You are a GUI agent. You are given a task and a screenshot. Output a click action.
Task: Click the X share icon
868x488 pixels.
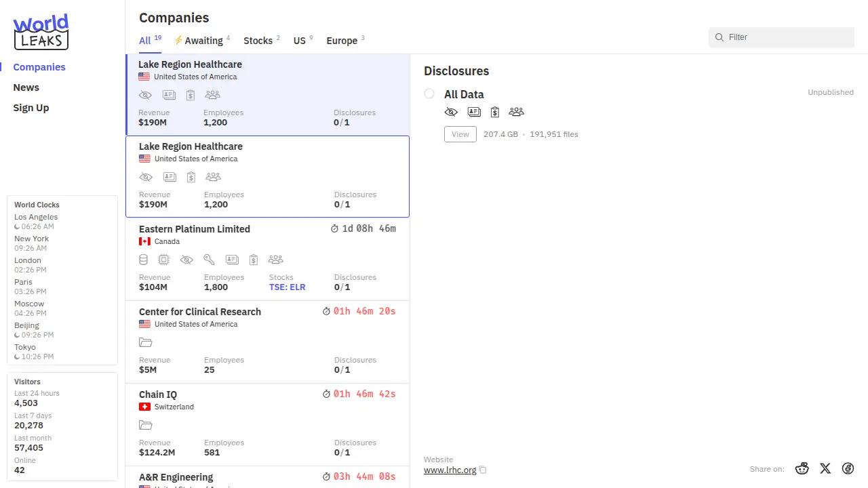[825, 468]
